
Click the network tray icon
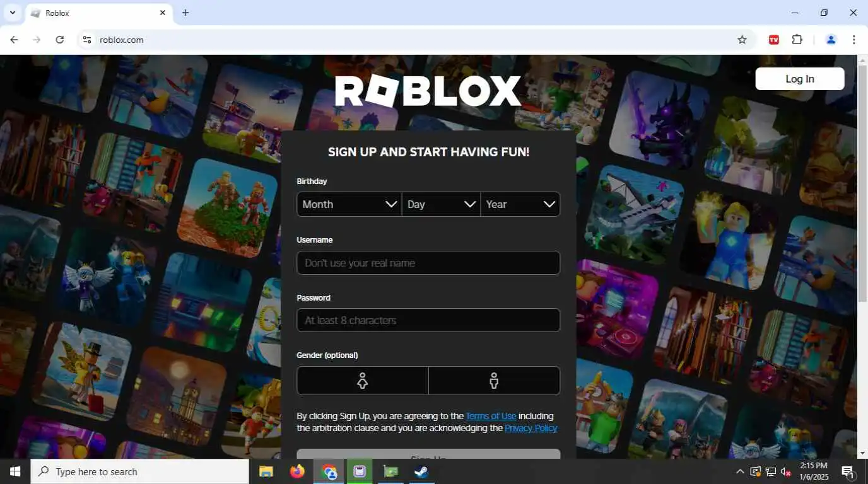pos(771,471)
